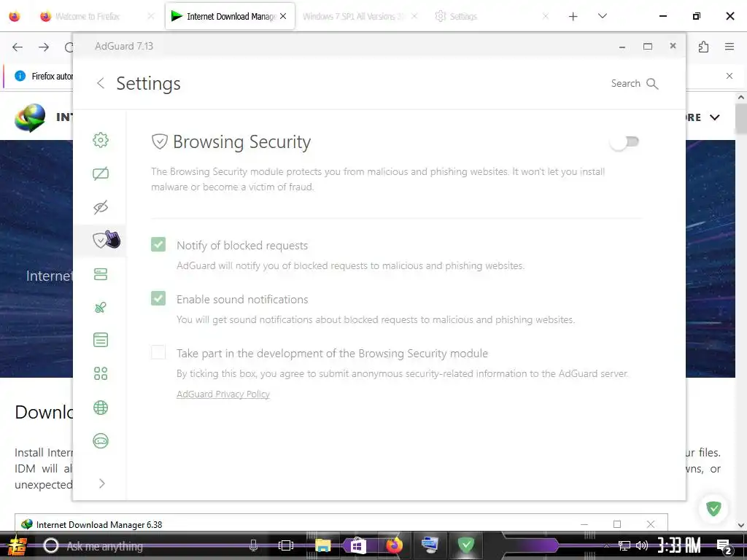Open Firefox extensions puzzle icon
This screenshot has height=560, width=747.
(703, 47)
